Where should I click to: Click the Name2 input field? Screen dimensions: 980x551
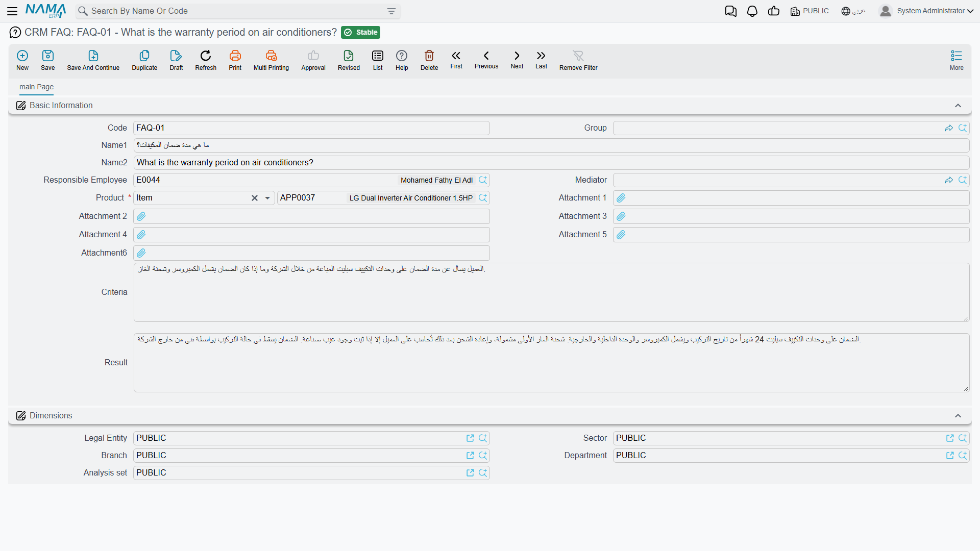pyautogui.click(x=551, y=163)
